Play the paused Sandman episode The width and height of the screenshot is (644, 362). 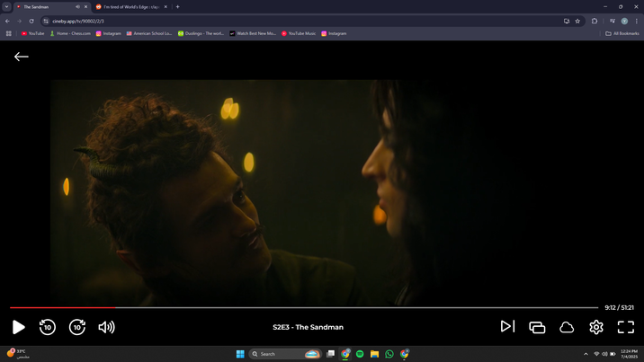19,327
